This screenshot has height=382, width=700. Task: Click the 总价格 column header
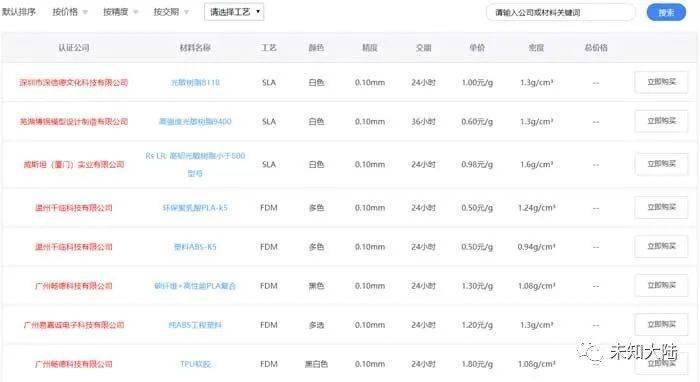(596, 48)
